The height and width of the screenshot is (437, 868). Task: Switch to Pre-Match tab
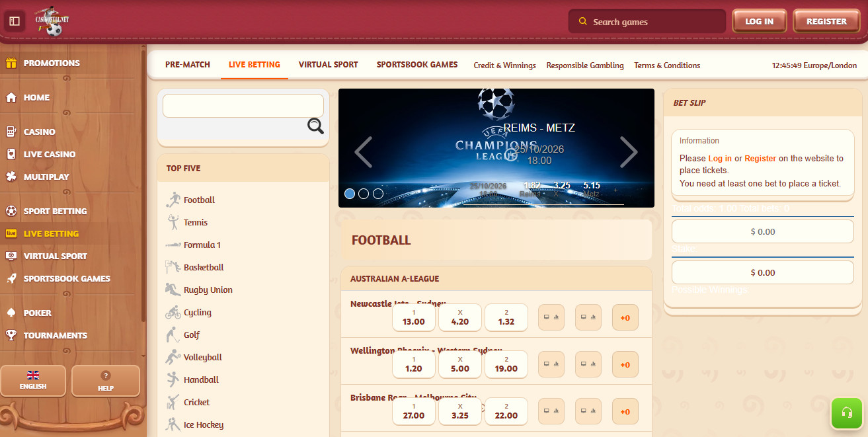coord(188,65)
